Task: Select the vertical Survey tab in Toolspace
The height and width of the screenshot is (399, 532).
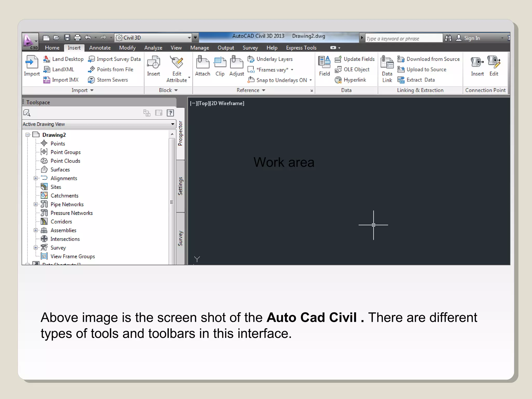Action: pyautogui.click(x=180, y=238)
